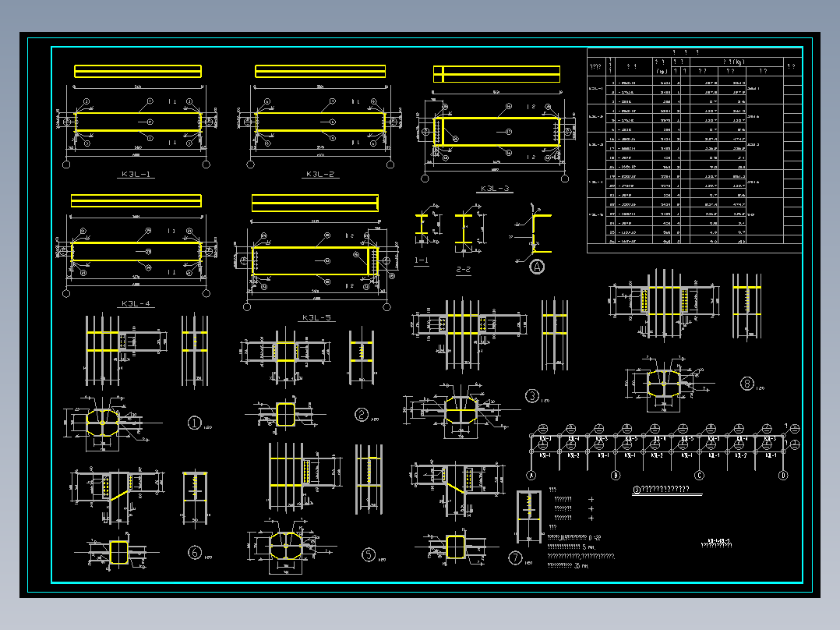Select the circled detail number 3 marker
840x630 pixels.
[x=532, y=396]
